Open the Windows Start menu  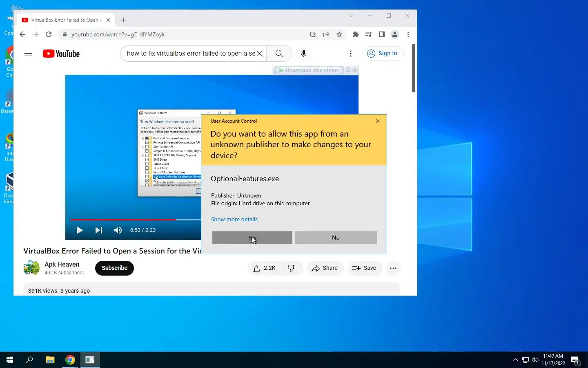click(x=10, y=360)
